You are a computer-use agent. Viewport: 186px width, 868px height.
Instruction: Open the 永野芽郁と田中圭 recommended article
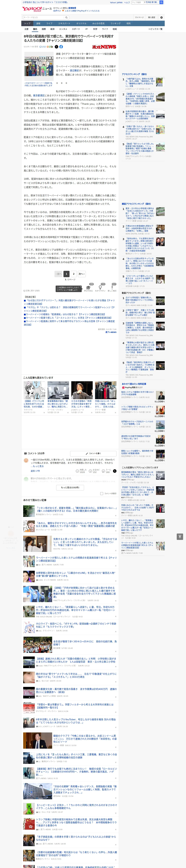tap(76, 574)
